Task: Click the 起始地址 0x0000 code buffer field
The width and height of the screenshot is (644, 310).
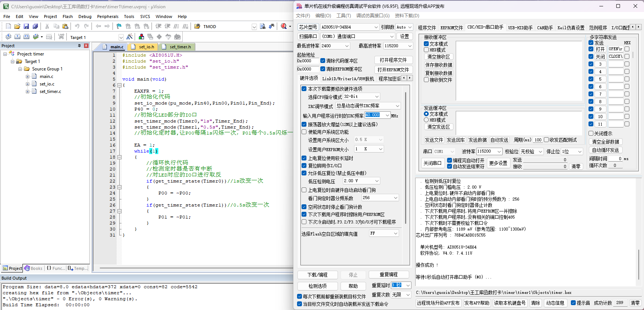Action: [308, 61]
